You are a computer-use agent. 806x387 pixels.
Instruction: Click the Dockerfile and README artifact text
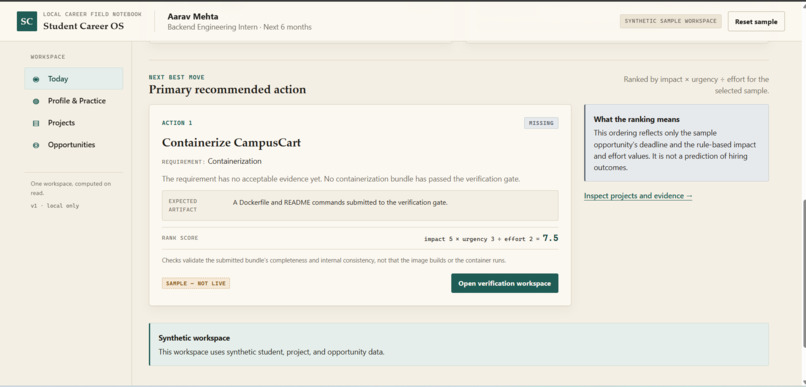(340, 202)
